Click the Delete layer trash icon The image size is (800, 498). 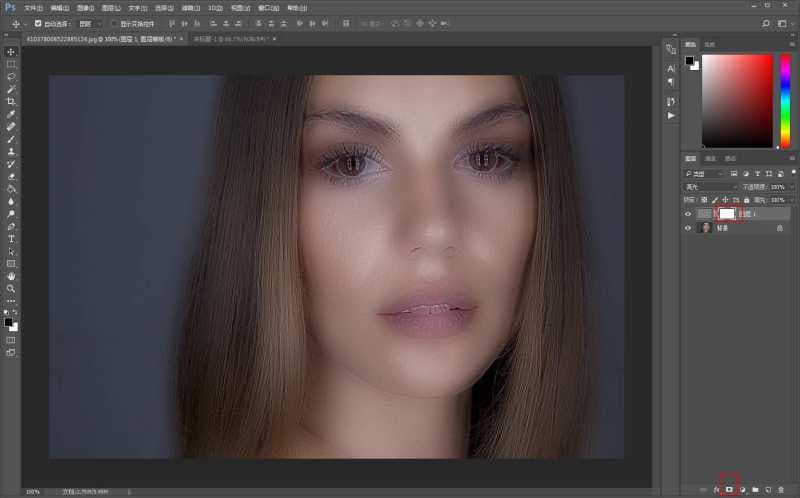(x=780, y=489)
